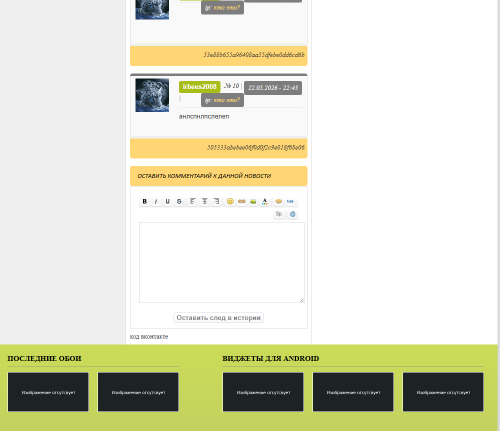Insert a hyperlink with the chain icon
Screen dimensions: 500x431
tap(242, 201)
